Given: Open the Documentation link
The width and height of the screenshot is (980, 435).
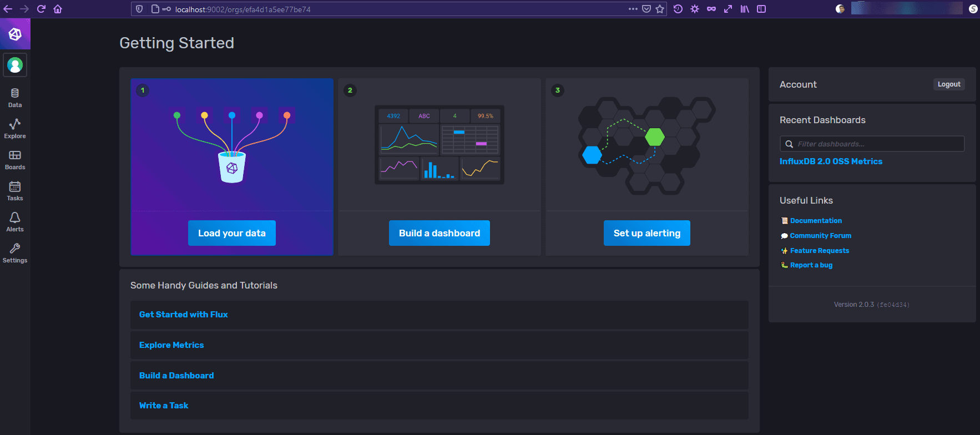Looking at the screenshot, I should [x=816, y=221].
